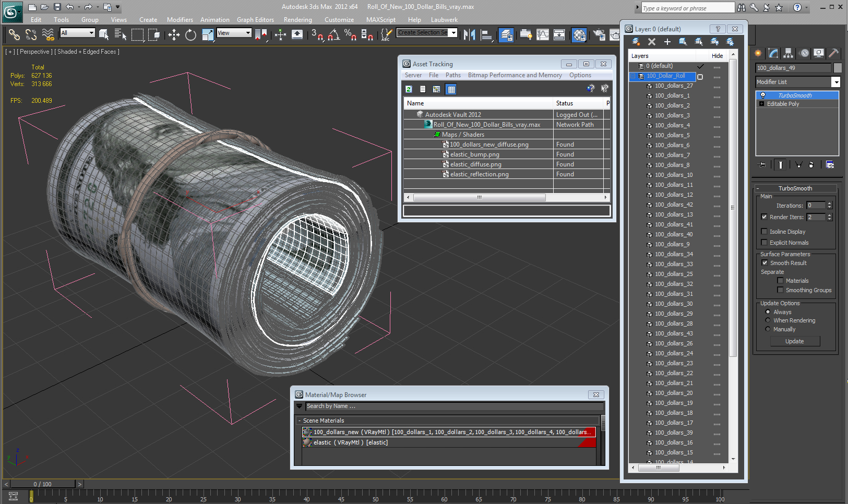Click Pin Stack icon under modifier stack

coord(762,164)
